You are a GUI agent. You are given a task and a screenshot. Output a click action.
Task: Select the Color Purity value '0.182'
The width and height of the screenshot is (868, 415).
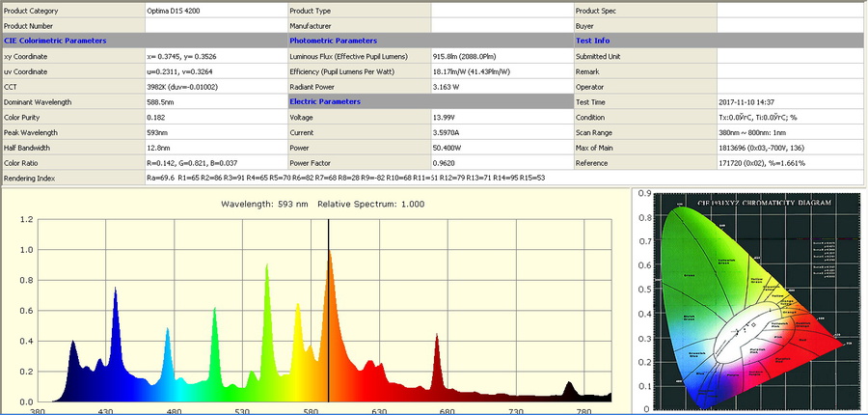pyautogui.click(x=155, y=118)
